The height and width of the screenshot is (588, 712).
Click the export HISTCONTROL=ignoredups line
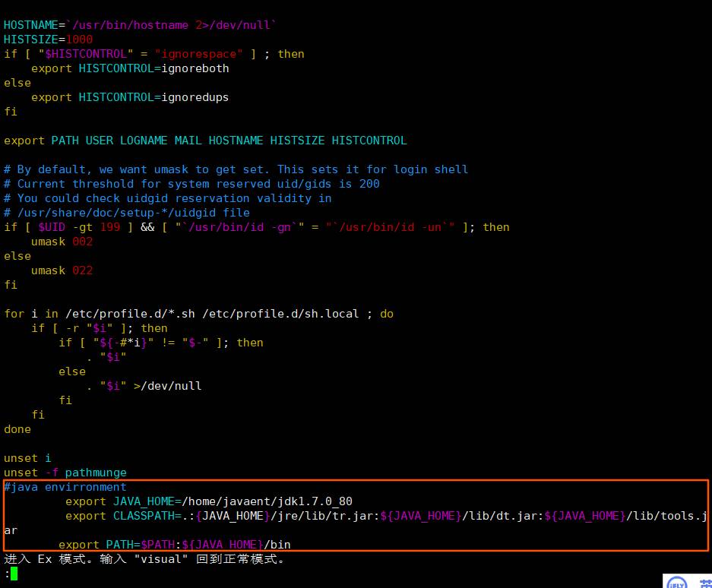click(130, 98)
